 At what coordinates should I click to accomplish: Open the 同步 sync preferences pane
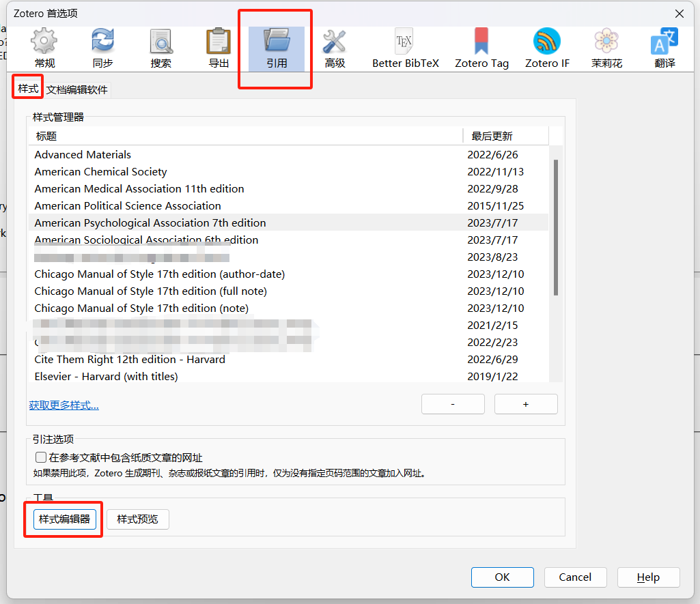point(102,48)
